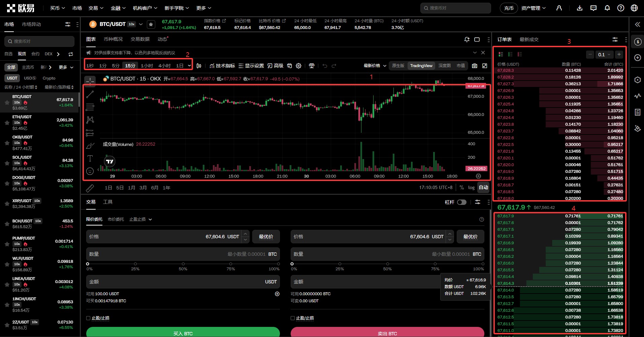Expand the 金融 navigation dropdown
This screenshot has width=644, height=337.
pyautogui.click(x=118, y=8)
